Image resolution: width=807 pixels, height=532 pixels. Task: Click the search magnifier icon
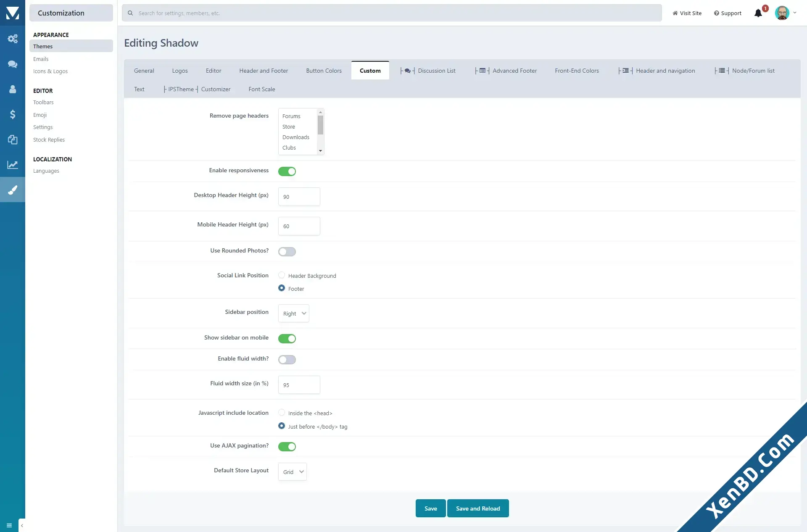(130, 13)
